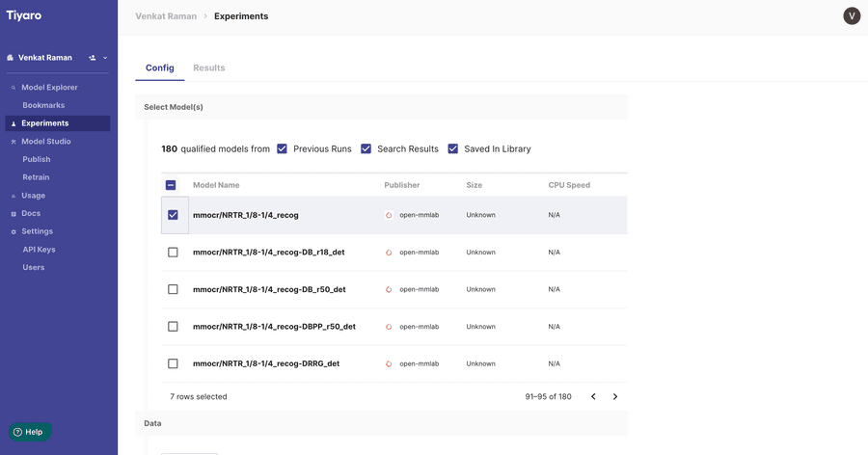Screen dimensions: 868x455
Task: Check the NRTR_1/8-1/4_recog-DB_r50_det row checkbox
Action: pyautogui.click(x=173, y=289)
